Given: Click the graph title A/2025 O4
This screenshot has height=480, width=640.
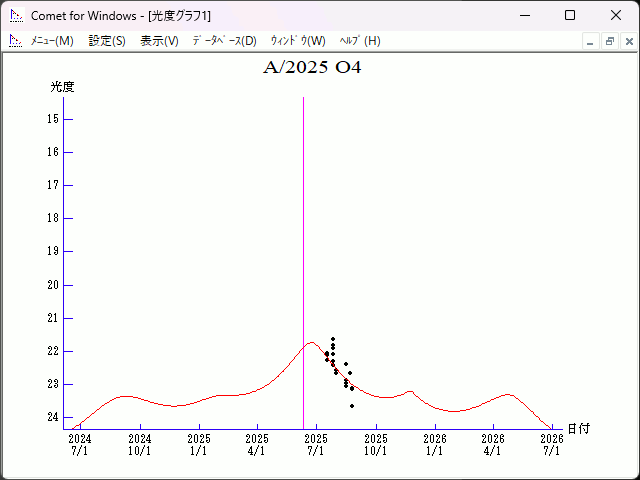Looking at the screenshot, I should [312, 69].
